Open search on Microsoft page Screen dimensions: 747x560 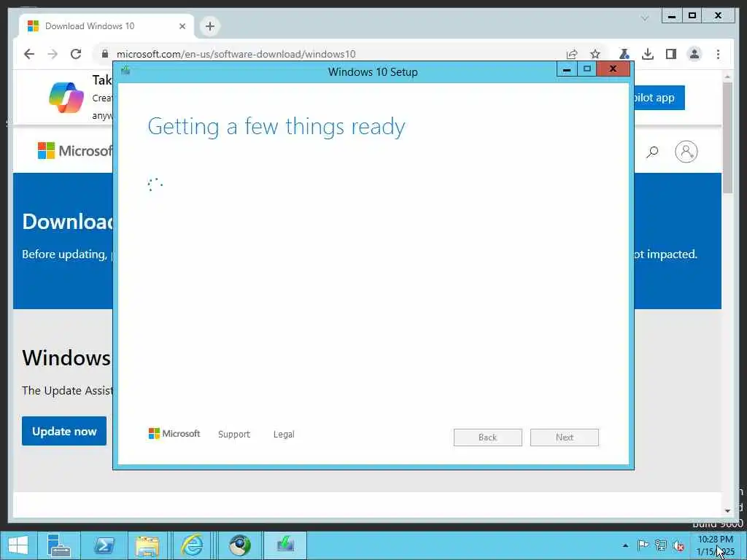click(x=652, y=152)
